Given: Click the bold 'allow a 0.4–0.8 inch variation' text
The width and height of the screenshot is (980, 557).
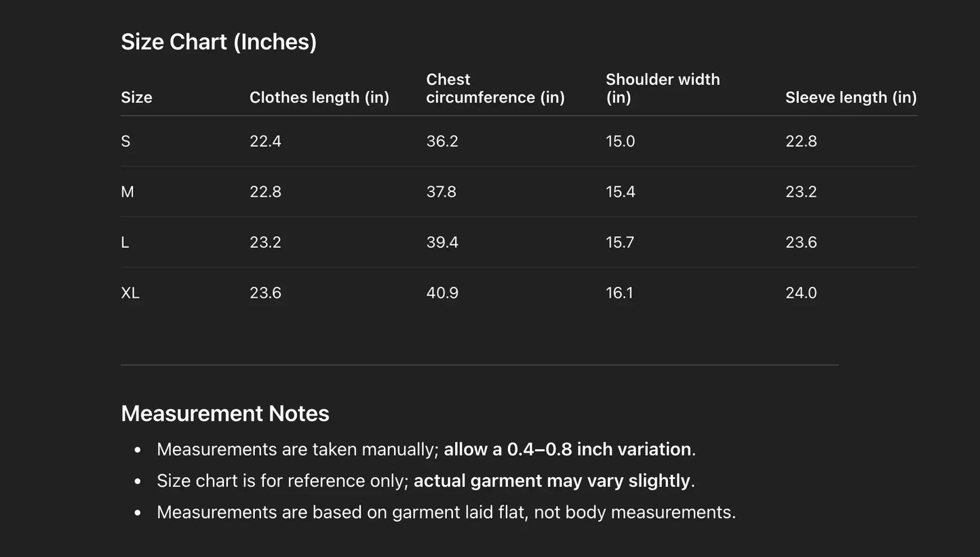Looking at the screenshot, I should 567,449.
